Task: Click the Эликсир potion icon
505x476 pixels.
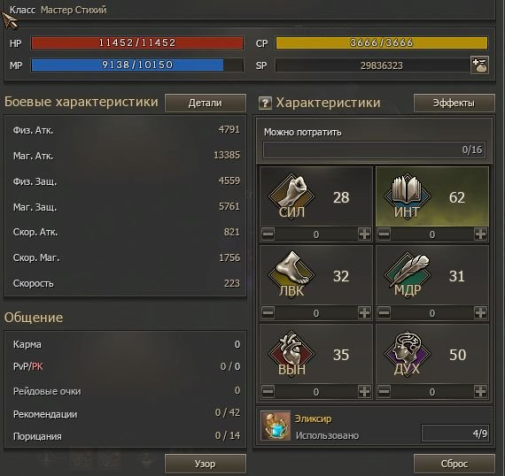Action: tap(275, 426)
